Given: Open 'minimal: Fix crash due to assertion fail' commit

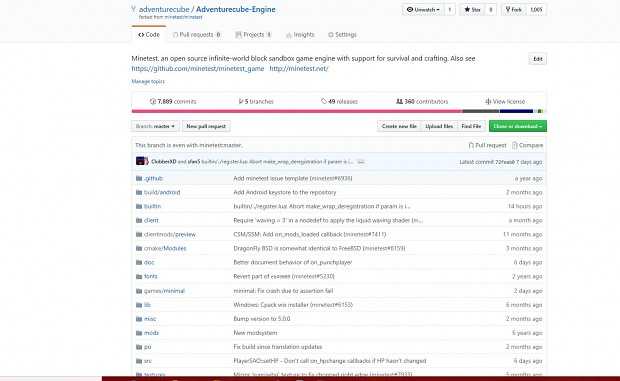Looking at the screenshot, I should point(283,291).
